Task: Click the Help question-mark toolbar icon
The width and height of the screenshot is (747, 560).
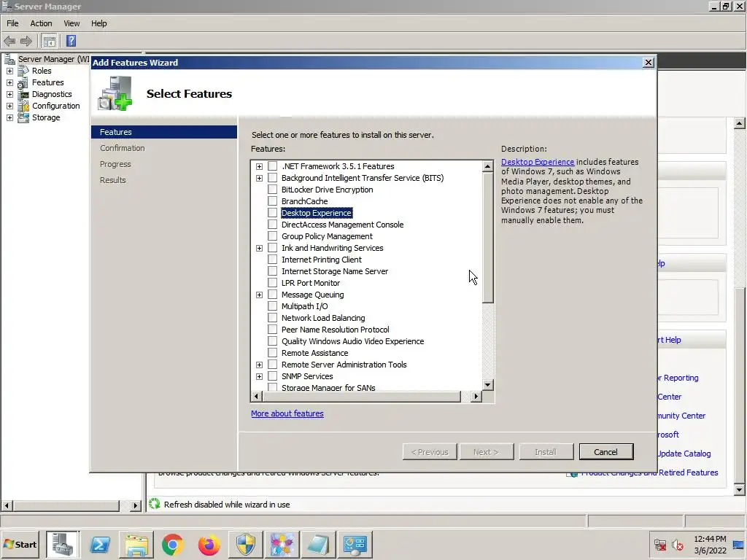Action: click(x=71, y=41)
